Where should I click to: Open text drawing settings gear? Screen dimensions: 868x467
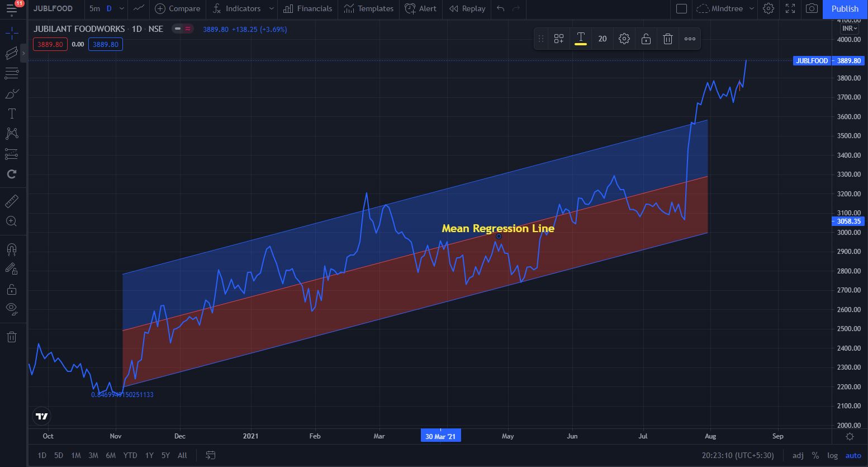pyautogui.click(x=624, y=39)
